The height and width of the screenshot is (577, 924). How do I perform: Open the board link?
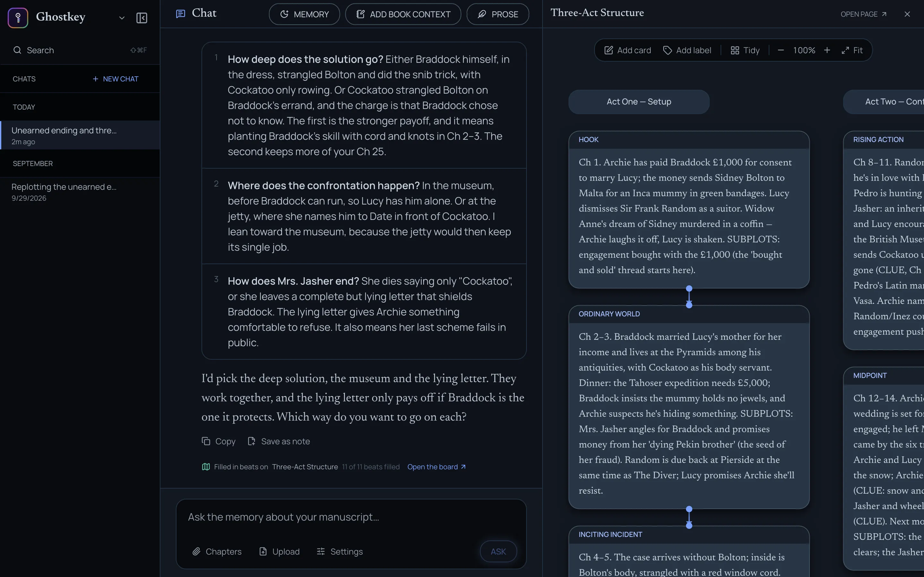coord(436,467)
